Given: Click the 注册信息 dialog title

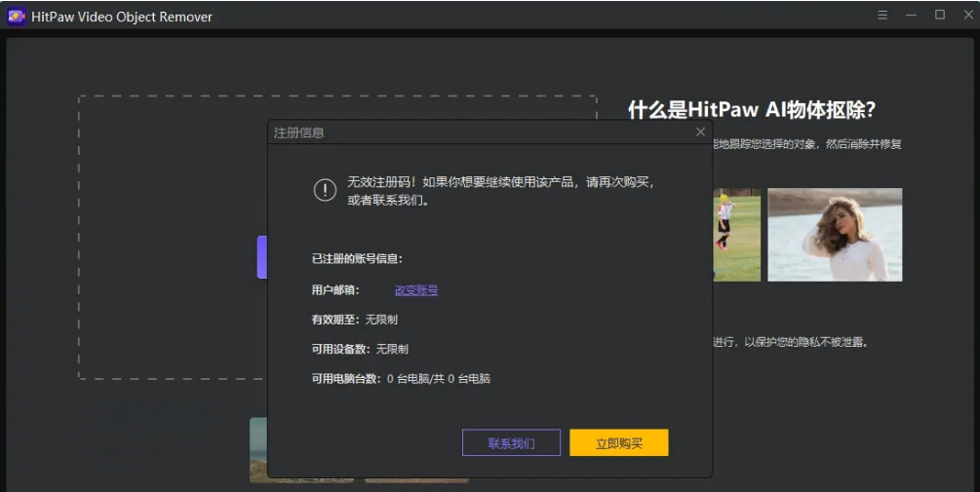Looking at the screenshot, I should (x=298, y=132).
